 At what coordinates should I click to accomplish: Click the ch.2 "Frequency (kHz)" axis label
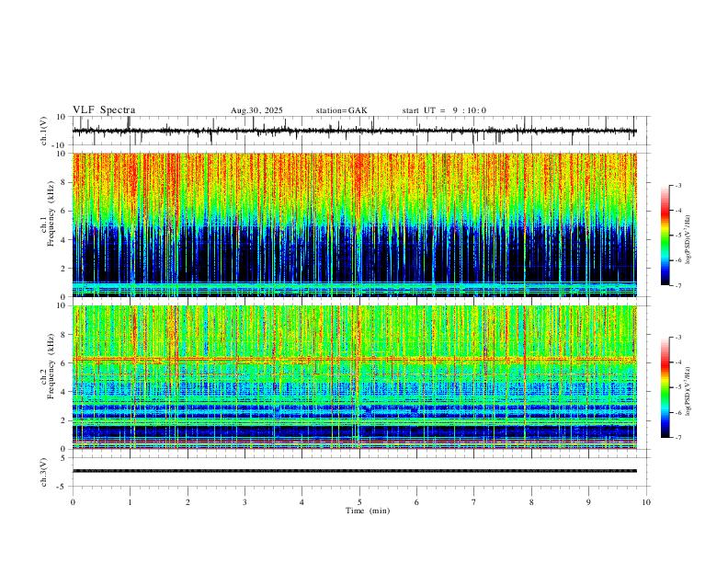[x=51, y=366]
